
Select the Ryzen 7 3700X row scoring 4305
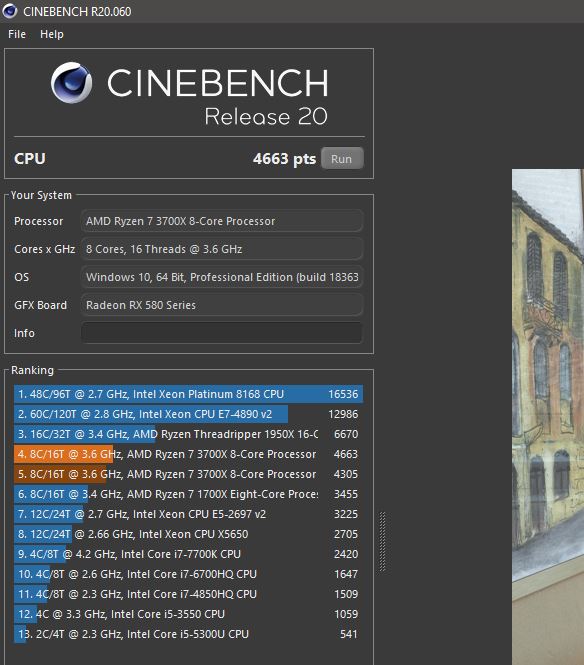coord(188,474)
